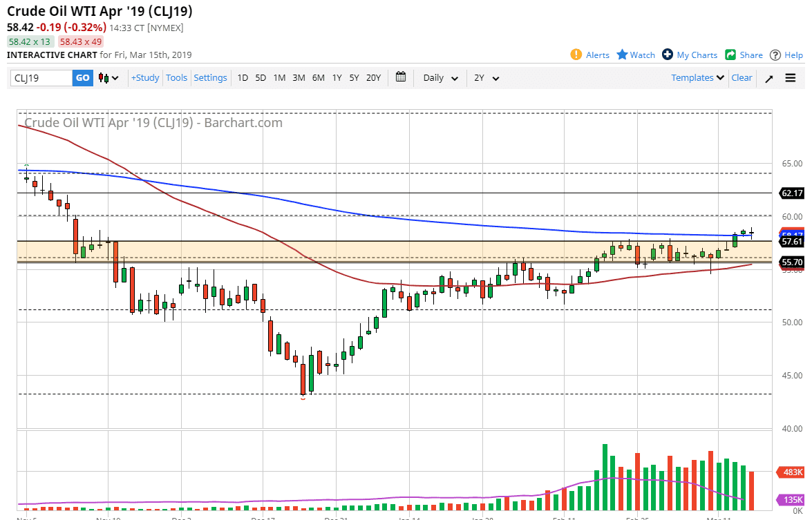This screenshot has width=812, height=520.
Task: Open the chart hamburger menu icon
Action: pos(791,78)
